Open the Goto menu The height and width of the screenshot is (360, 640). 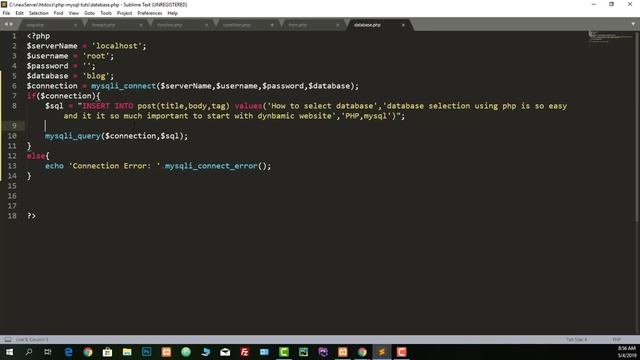click(x=89, y=13)
